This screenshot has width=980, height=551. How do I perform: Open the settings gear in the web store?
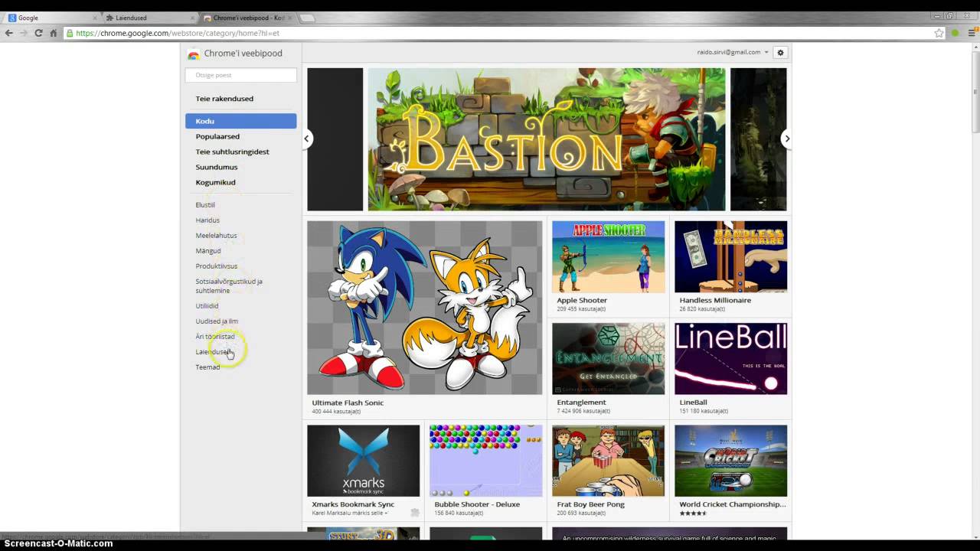tap(780, 52)
